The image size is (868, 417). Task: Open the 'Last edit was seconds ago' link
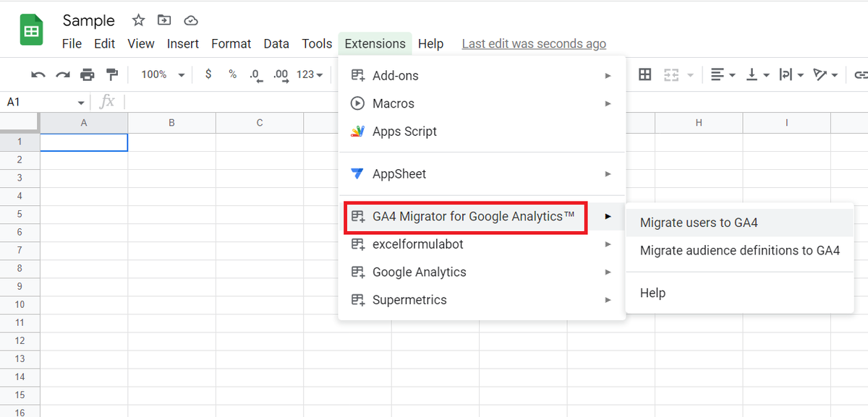coord(534,43)
